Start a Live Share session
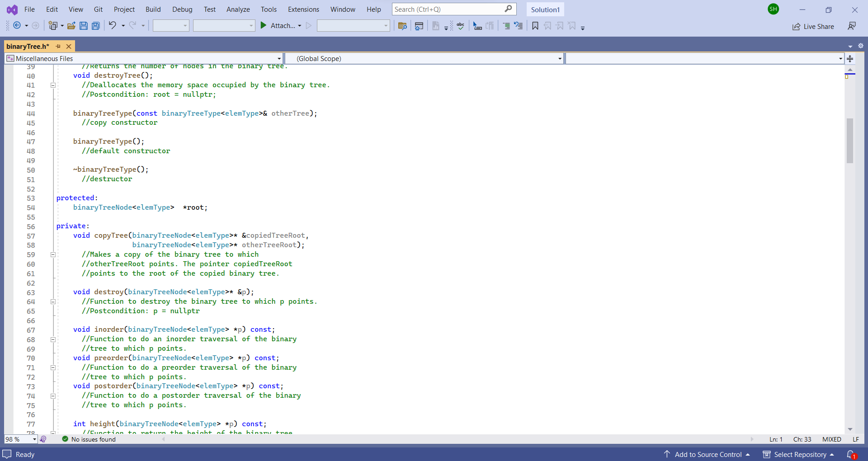 coord(813,26)
